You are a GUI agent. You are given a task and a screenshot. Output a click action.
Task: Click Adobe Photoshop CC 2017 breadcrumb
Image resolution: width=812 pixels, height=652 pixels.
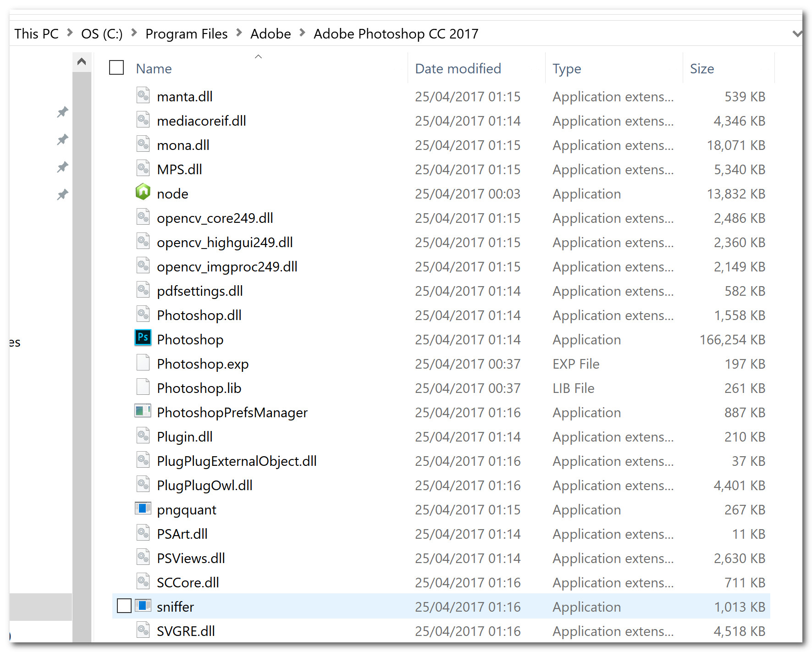pos(396,33)
